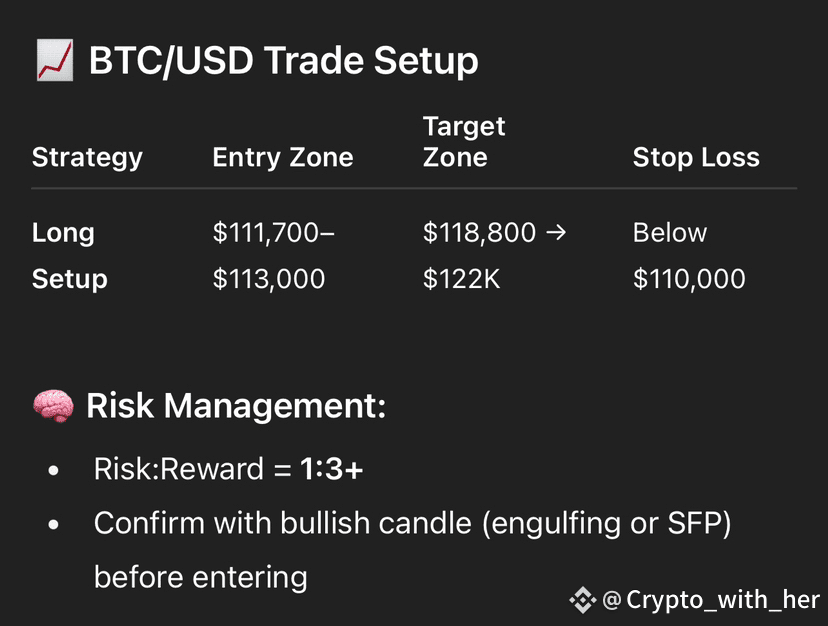Image resolution: width=828 pixels, height=626 pixels.
Task: Click the text 'before entering'
Action: click(x=200, y=577)
